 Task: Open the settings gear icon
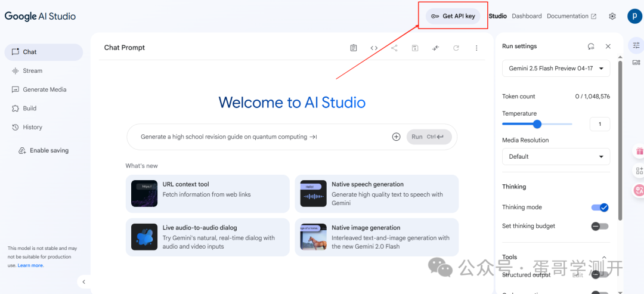click(x=612, y=17)
